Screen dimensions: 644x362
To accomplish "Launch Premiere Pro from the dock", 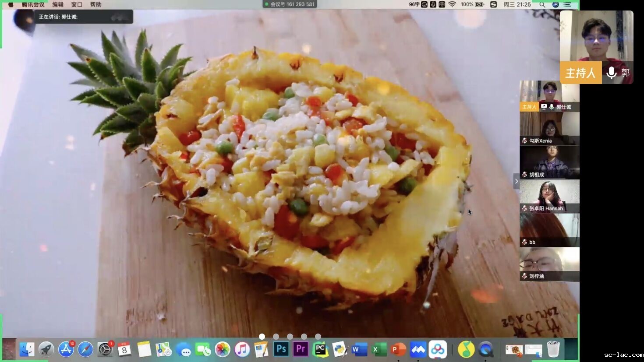I will coord(301,349).
